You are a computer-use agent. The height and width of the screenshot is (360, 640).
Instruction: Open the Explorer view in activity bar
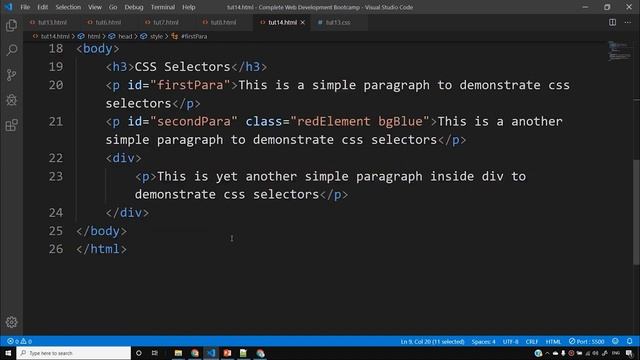11,25
